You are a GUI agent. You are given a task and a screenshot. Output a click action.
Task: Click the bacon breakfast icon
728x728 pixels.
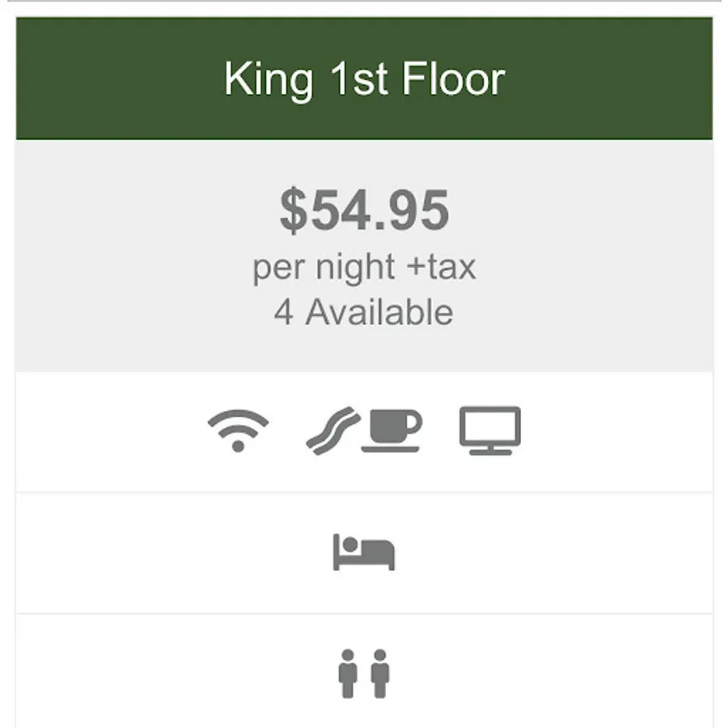pos(333,430)
